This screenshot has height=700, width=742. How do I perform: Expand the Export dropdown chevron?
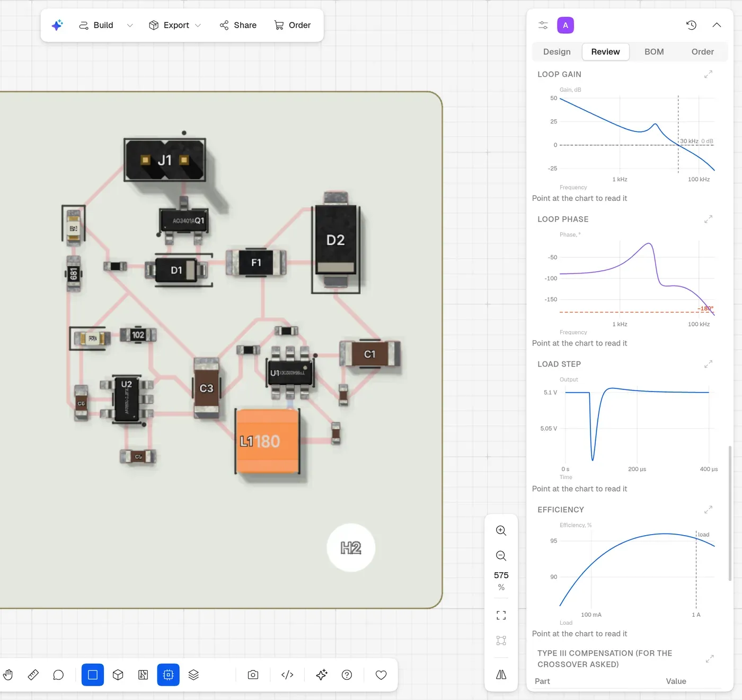tap(198, 25)
